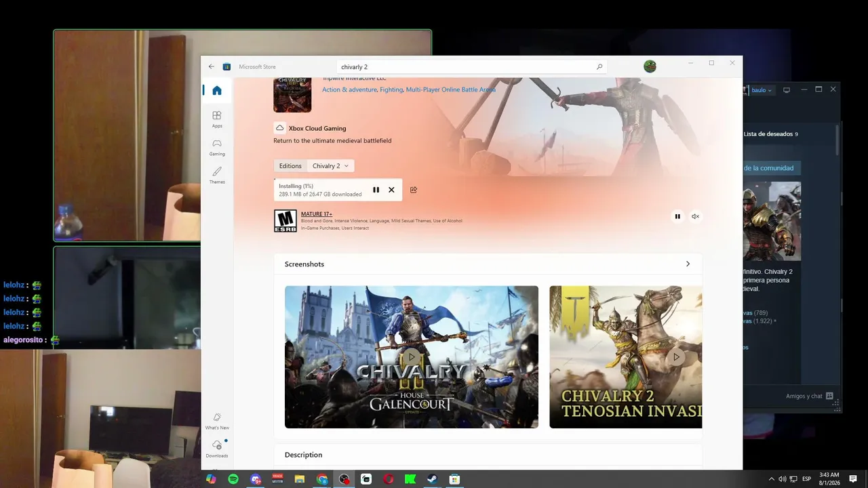Open the Apps section in Store sidebar

click(x=217, y=119)
